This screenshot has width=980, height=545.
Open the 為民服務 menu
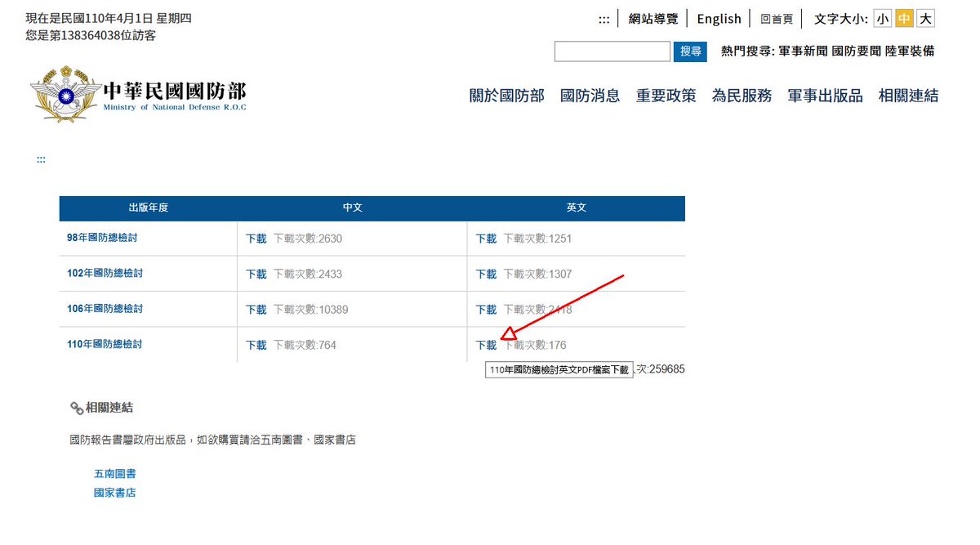click(741, 96)
